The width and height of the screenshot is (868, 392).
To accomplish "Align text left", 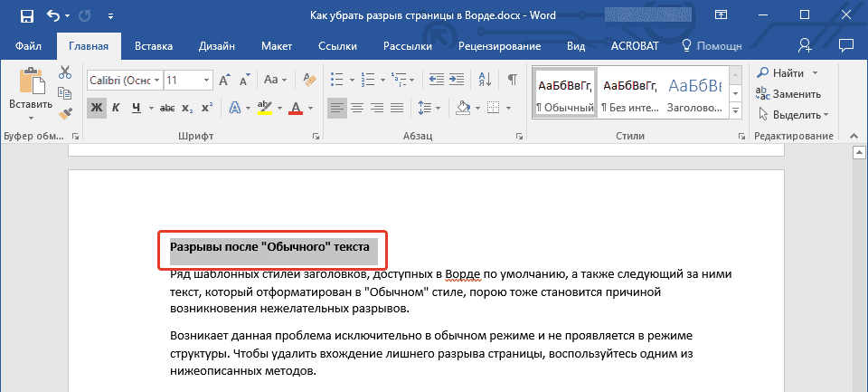I will click(336, 108).
